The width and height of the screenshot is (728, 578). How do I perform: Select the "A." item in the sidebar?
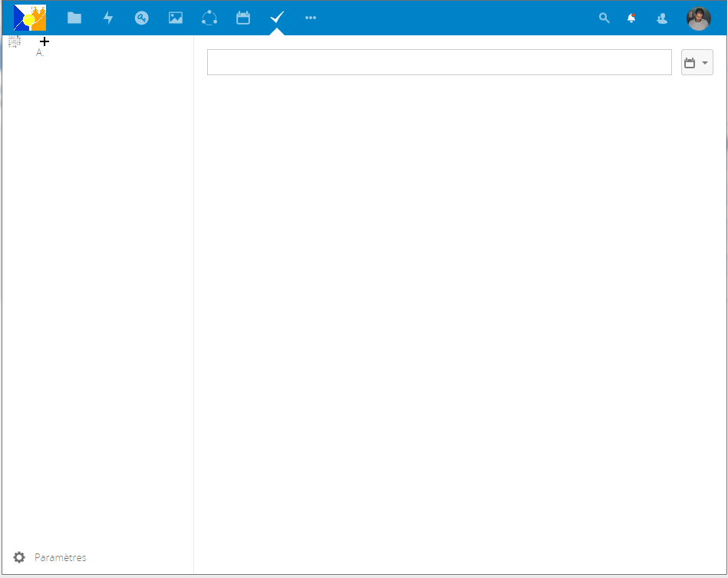coord(40,53)
